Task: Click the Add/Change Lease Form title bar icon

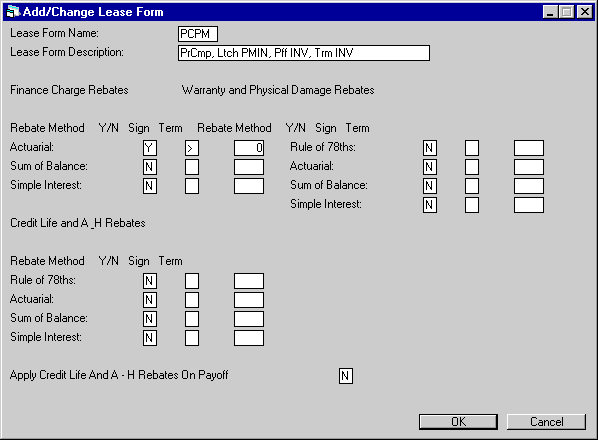Action: tap(13, 12)
